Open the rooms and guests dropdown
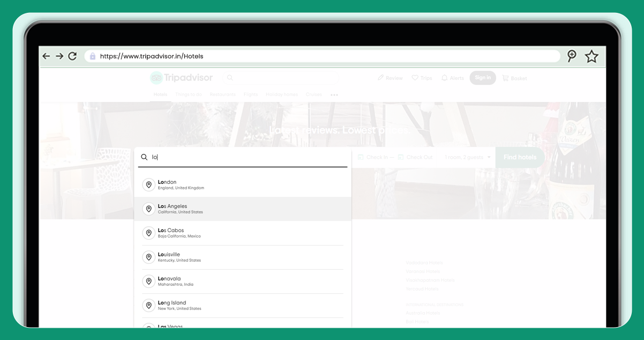 (x=467, y=158)
